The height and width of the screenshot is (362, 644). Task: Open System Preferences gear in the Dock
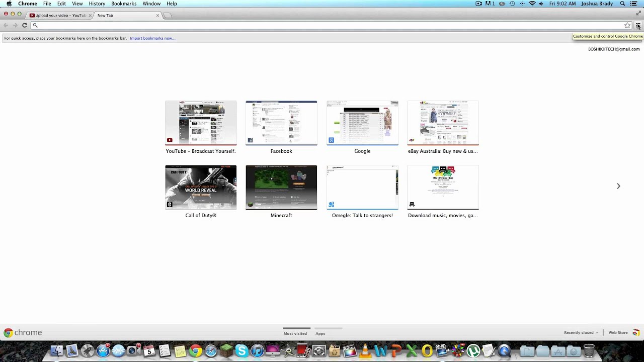click(319, 350)
